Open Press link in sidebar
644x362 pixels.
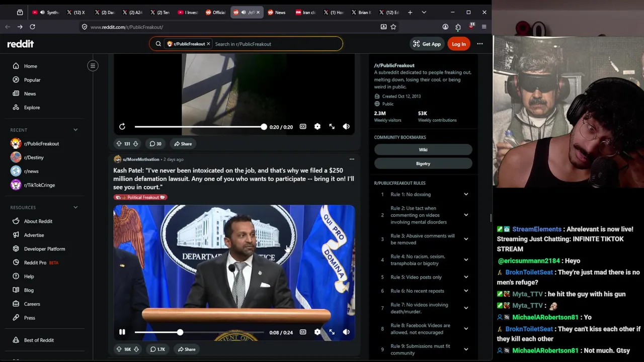(x=29, y=318)
